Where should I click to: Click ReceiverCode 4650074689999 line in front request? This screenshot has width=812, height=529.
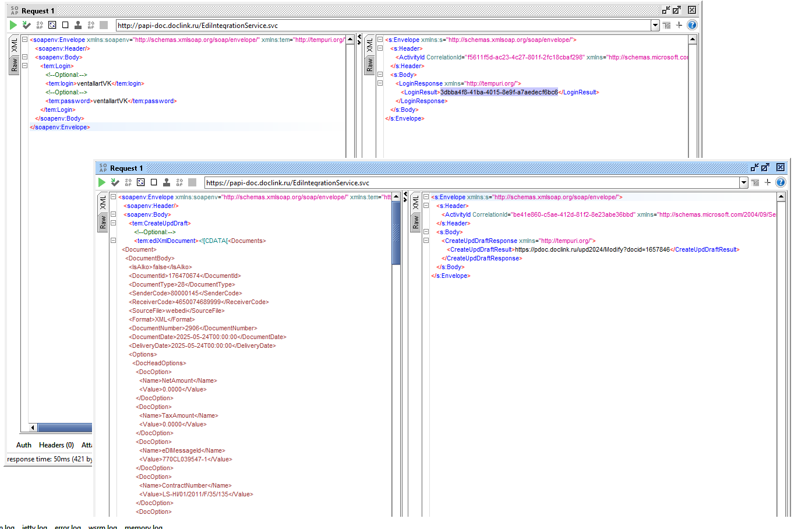click(x=199, y=302)
